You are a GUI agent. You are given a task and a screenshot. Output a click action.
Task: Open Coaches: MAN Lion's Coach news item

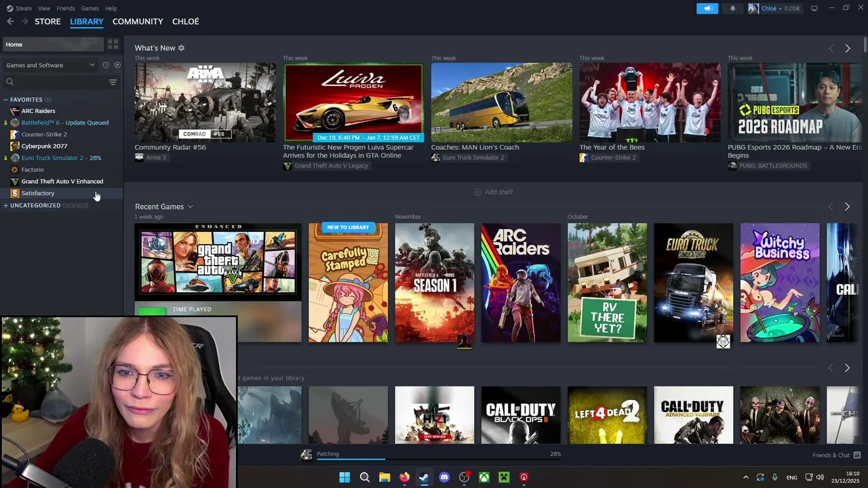coord(501,102)
